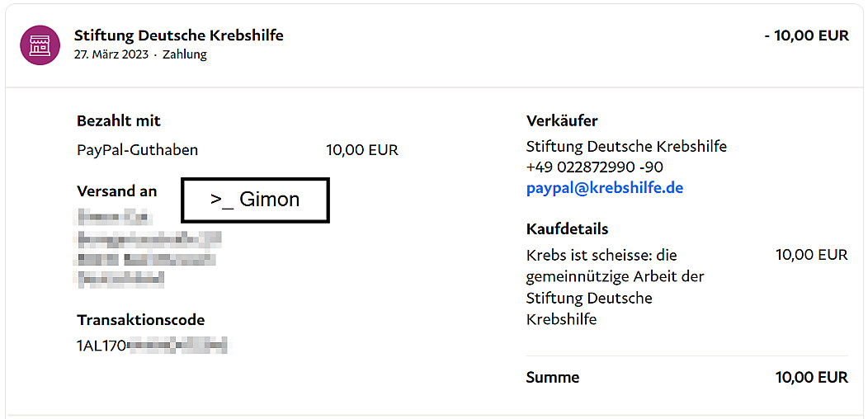Click the "Verkäufer" heading
Image resolution: width=868 pixels, height=419 pixels.
pos(562,121)
